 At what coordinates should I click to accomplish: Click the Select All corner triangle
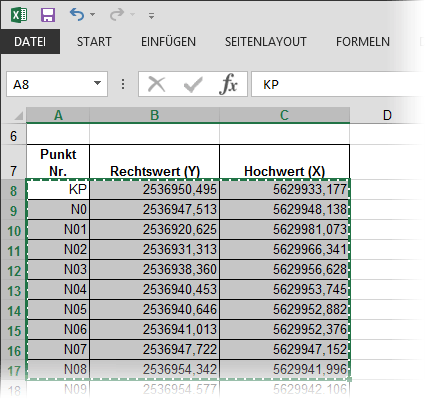[x=18, y=116]
